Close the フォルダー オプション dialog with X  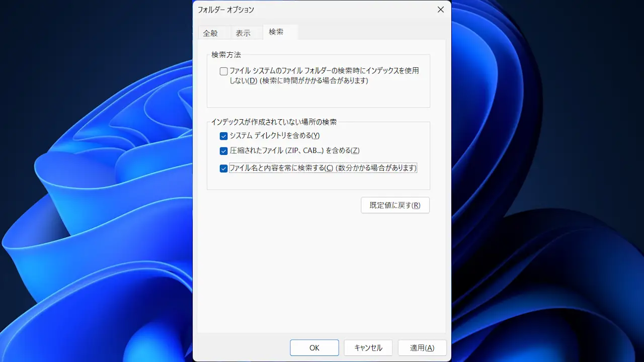[440, 10]
